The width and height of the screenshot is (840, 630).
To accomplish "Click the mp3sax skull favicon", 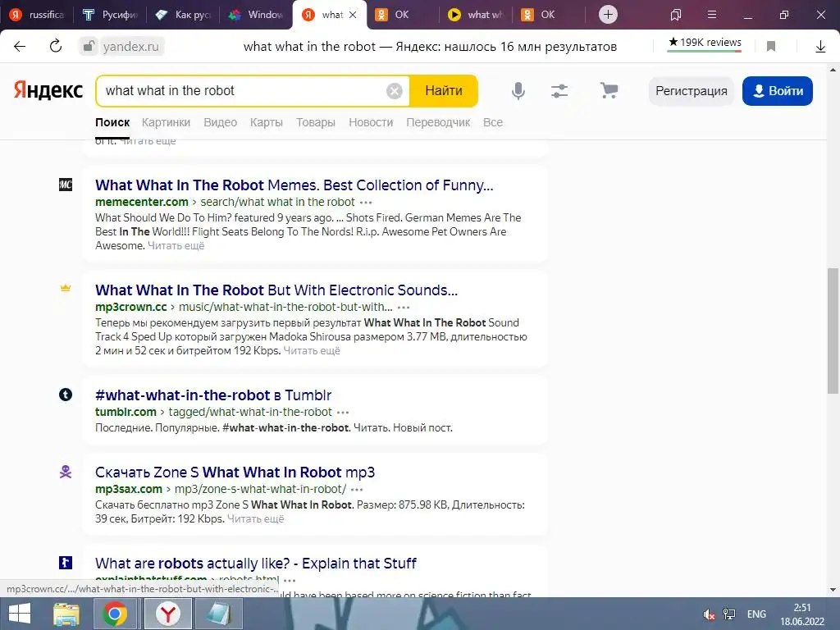I will click(66, 472).
